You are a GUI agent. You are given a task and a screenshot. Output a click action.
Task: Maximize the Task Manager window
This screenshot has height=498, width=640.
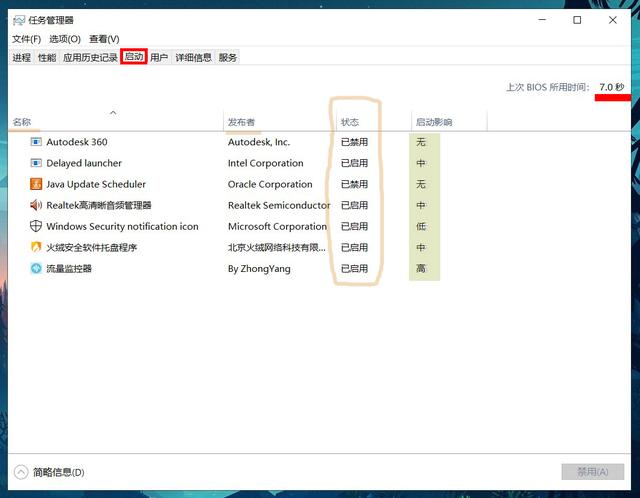click(x=577, y=20)
